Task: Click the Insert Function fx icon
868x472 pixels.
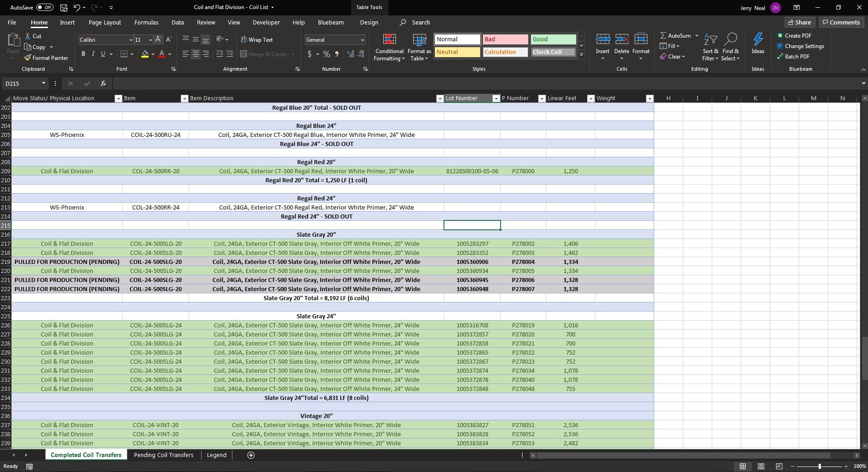Action: coord(103,83)
